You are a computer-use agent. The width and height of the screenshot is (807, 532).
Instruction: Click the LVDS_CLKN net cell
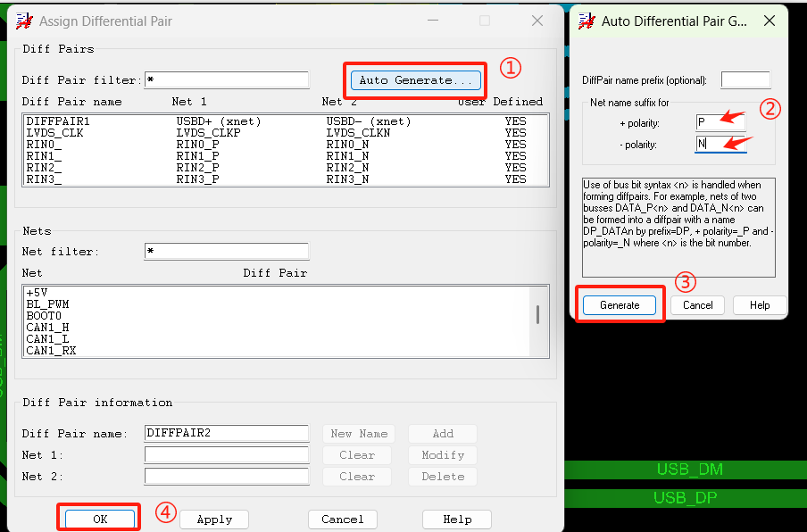click(358, 133)
